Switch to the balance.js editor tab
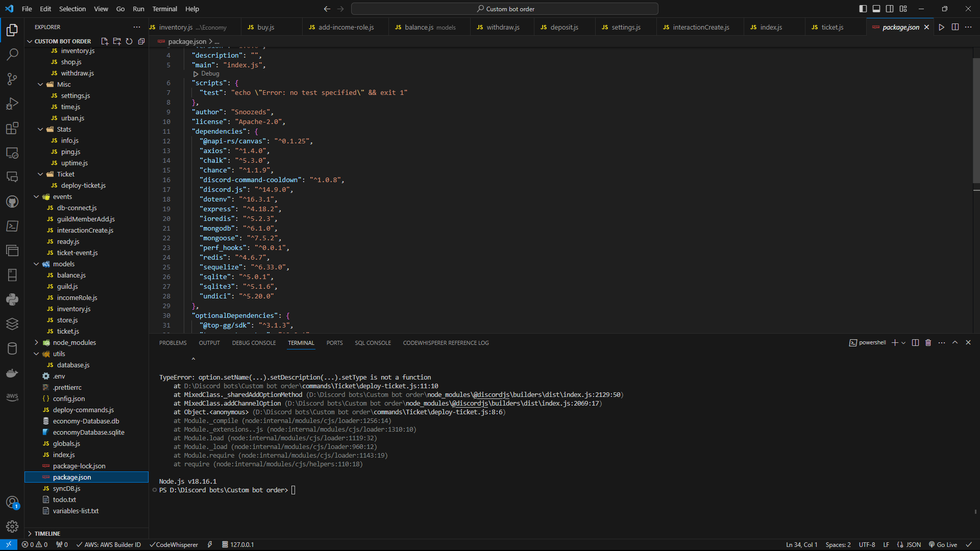Viewport: 980px width, 551px height. [429, 27]
